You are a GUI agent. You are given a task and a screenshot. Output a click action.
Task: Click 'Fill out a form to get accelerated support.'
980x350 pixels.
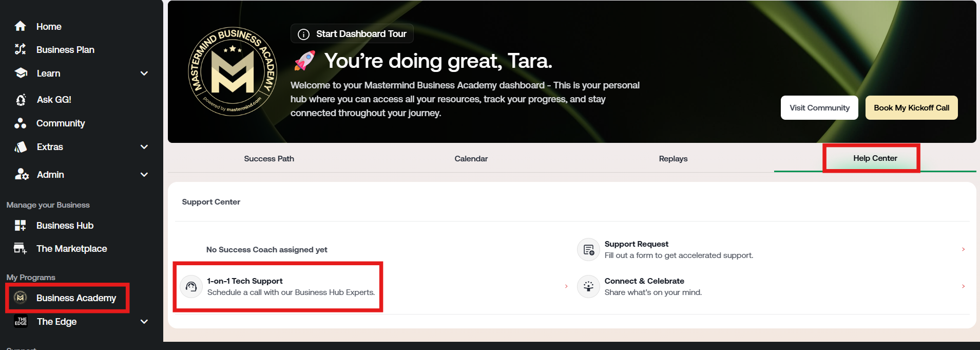tap(679, 255)
